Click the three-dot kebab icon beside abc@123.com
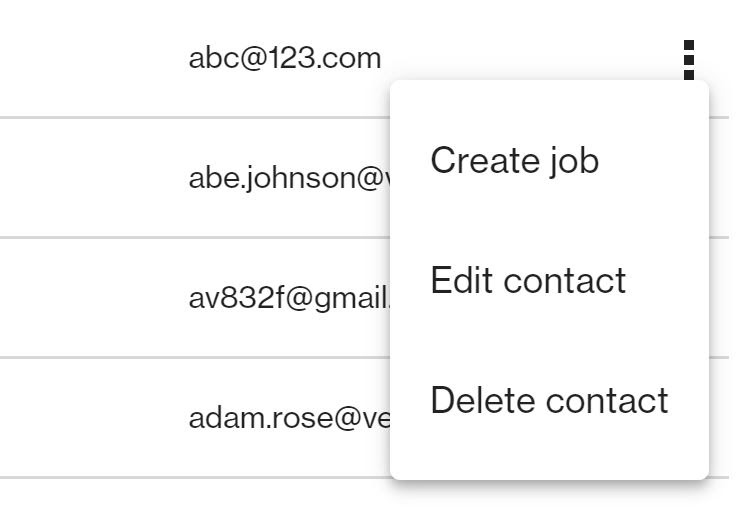 click(x=688, y=60)
